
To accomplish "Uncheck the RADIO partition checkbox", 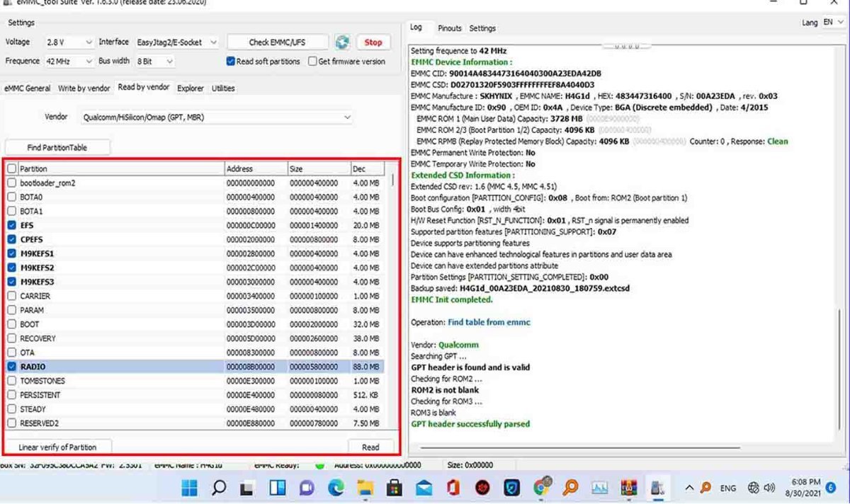I will [x=12, y=367].
